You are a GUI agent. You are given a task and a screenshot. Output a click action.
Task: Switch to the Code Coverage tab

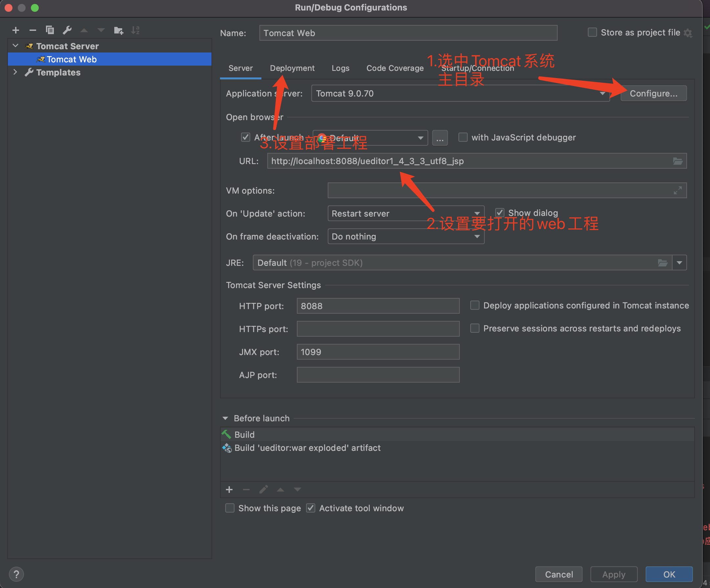pos(395,68)
